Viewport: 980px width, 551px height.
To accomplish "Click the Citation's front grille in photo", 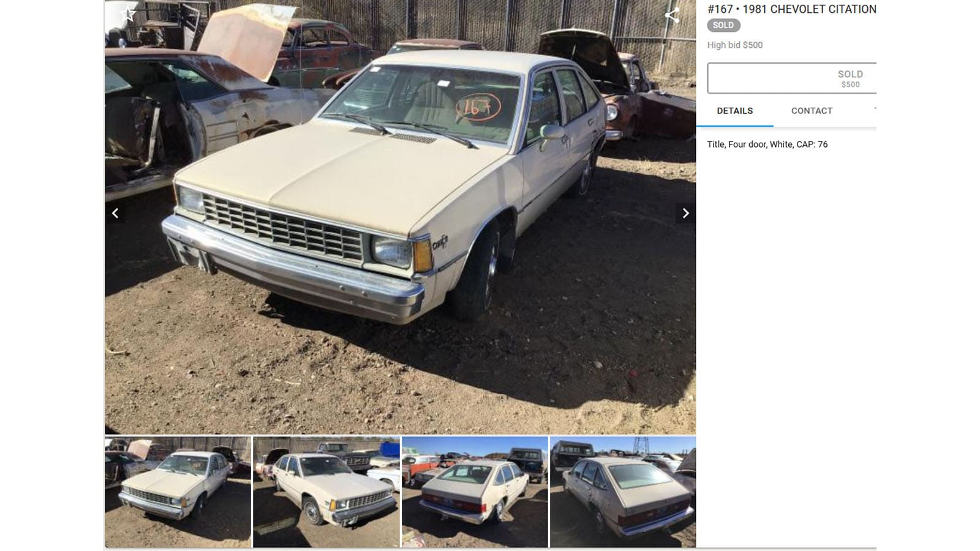I will click(x=284, y=228).
